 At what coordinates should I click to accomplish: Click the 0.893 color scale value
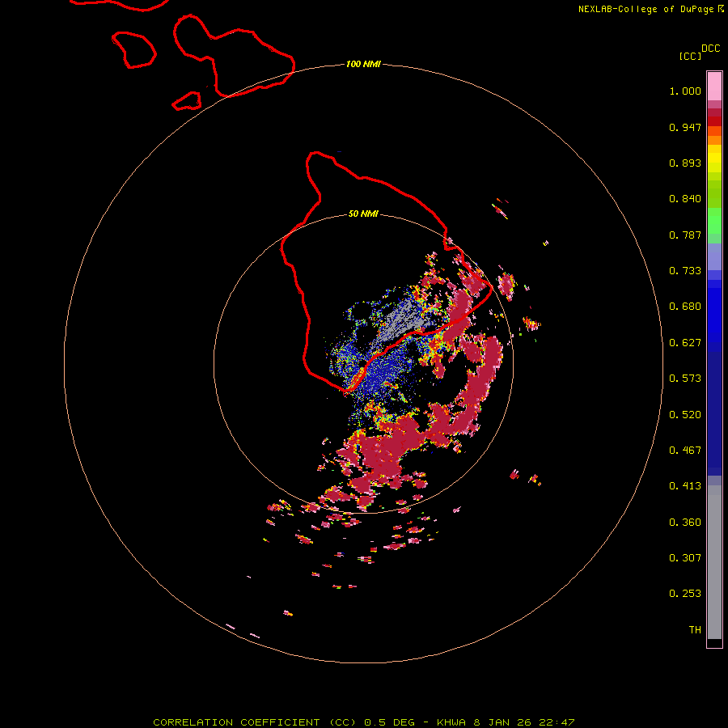pos(685,163)
